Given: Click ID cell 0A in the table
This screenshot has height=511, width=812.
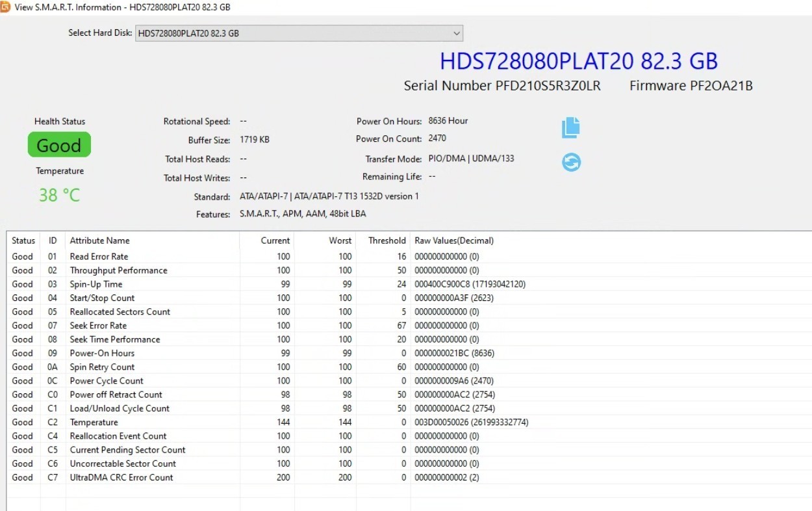Looking at the screenshot, I should (53, 367).
